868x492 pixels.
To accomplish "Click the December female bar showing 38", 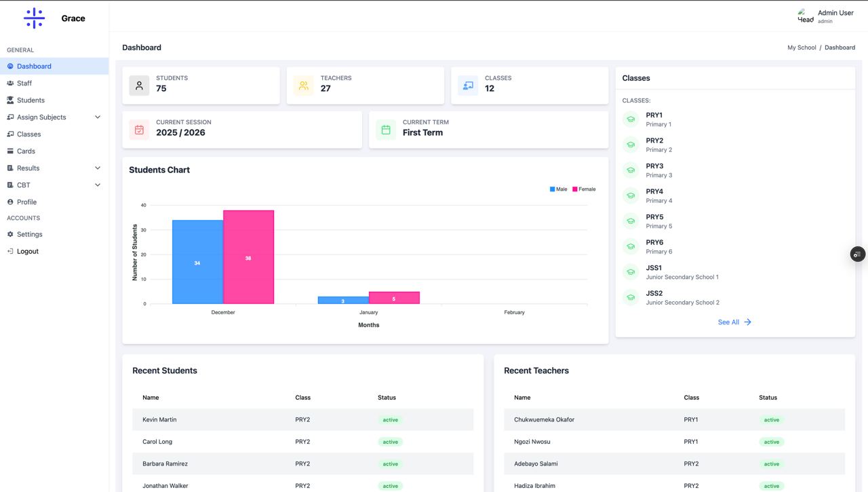I will tap(248, 257).
